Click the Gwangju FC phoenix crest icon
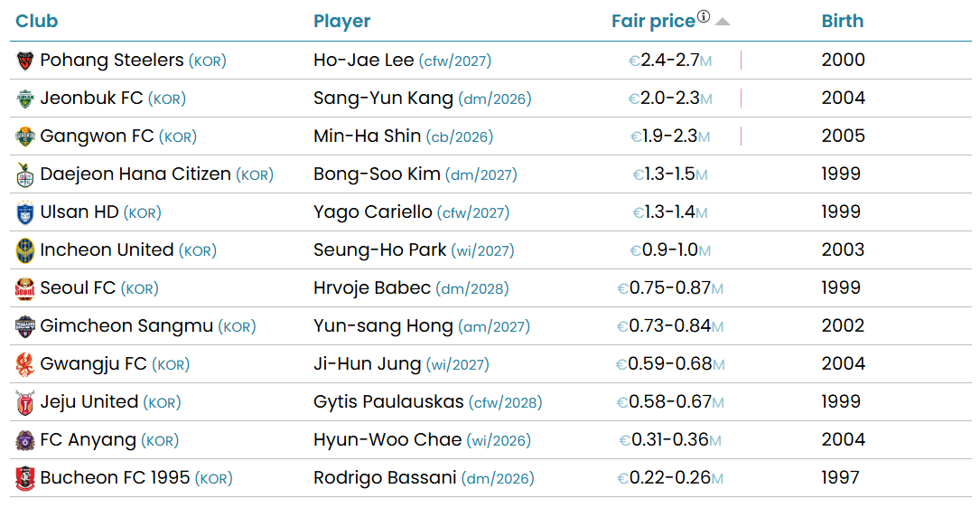The image size is (980, 508). (x=25, y=365)
